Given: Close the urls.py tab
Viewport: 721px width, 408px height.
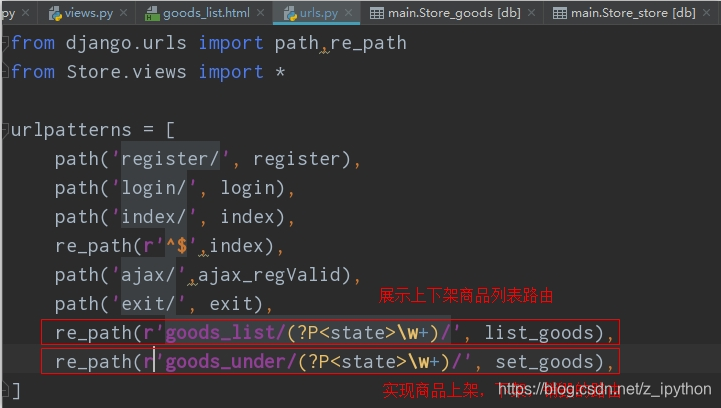Looking at the screenshot, I should [x=349, y=13].
